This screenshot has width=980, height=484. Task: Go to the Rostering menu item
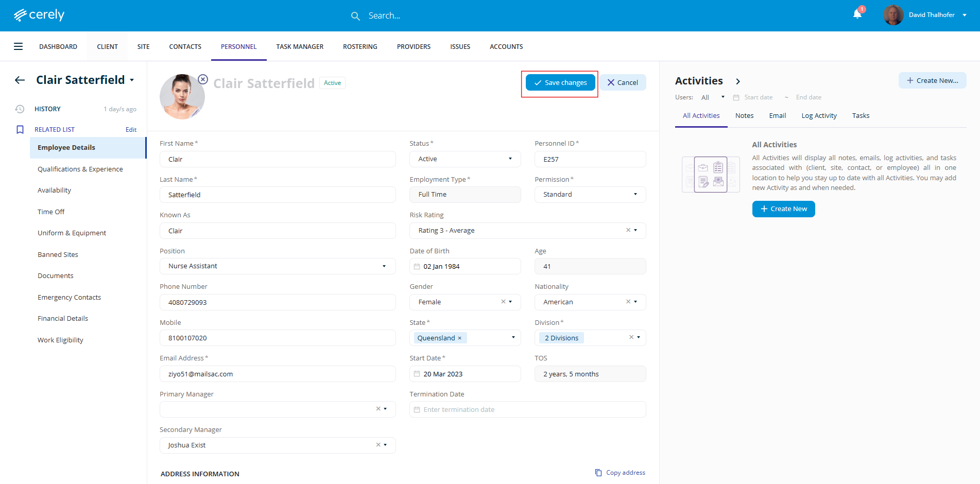(360, 46)
